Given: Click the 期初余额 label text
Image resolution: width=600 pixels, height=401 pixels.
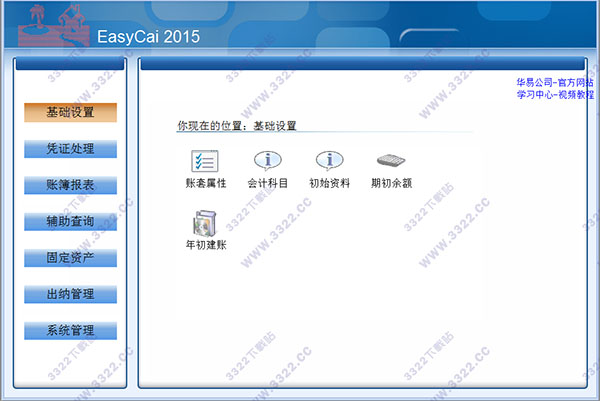Looking at the screenshot, I should [x=391, y=183].
